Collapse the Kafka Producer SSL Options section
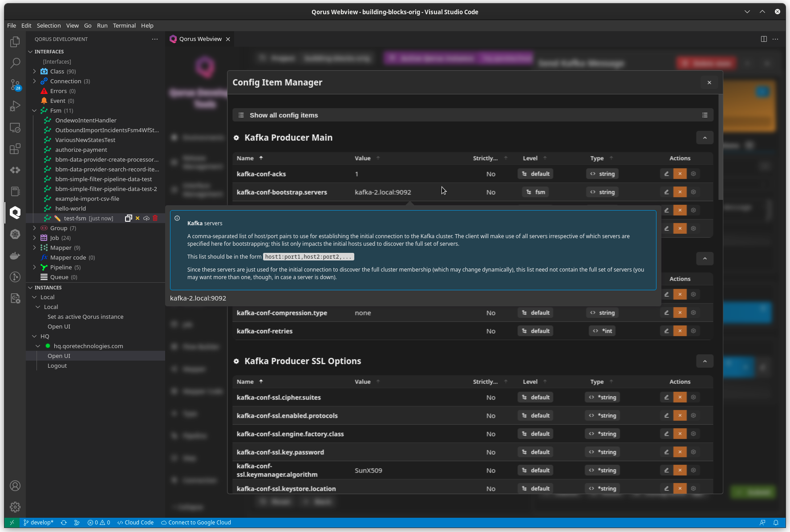The height and width of the screenshot is (532, 790). click(705, 361)
